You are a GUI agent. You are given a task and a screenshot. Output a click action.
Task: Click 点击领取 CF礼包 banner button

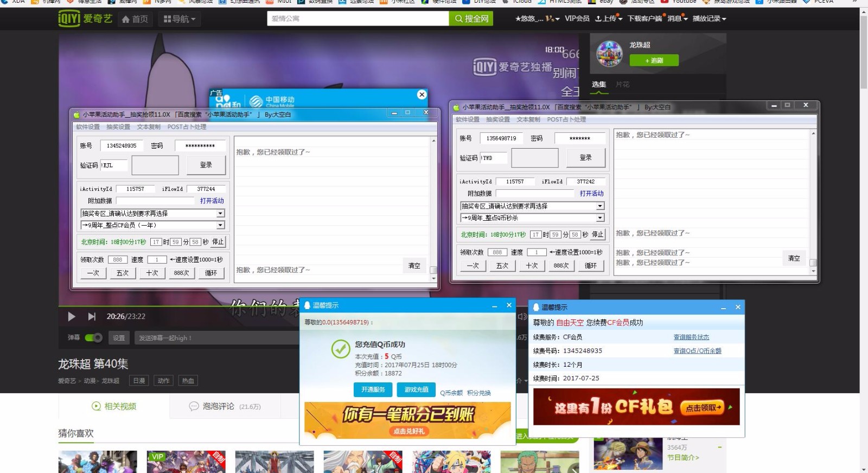tap(703, 407)
